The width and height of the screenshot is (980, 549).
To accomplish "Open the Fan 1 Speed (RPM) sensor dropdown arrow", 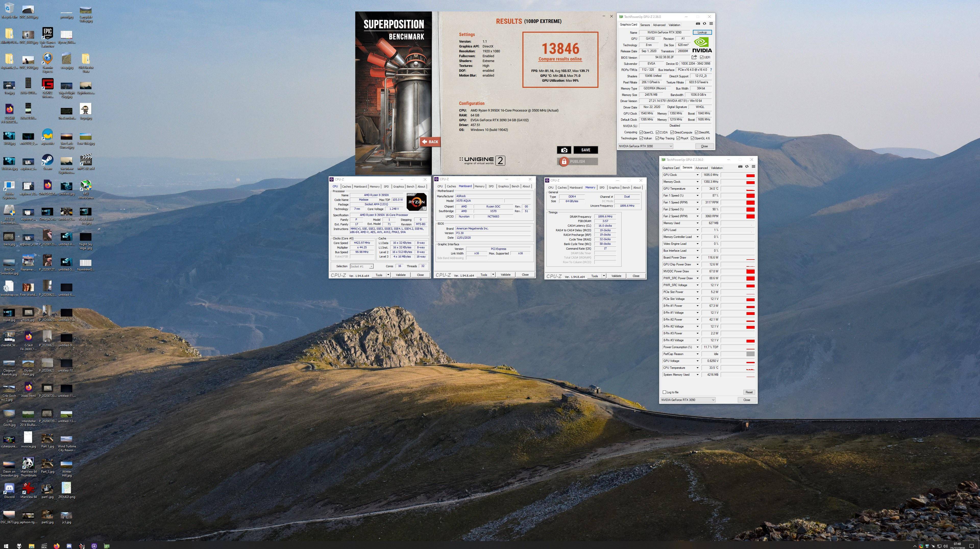I will pos(697,202).
